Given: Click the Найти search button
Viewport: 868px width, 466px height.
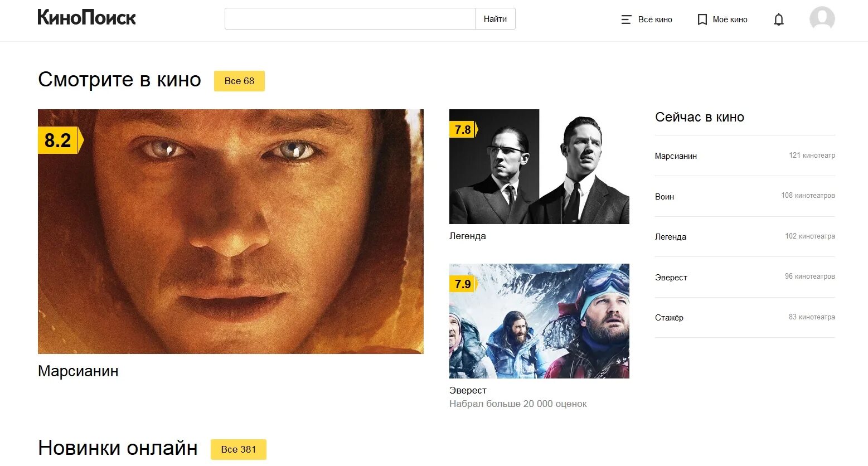Looking at the screenshot, I should [495, 19].
